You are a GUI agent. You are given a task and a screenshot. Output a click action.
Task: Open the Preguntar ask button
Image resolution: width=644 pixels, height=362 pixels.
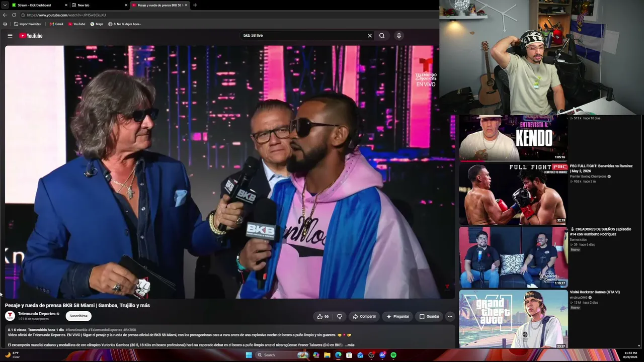pyautogui.click(x=397, y=316)
